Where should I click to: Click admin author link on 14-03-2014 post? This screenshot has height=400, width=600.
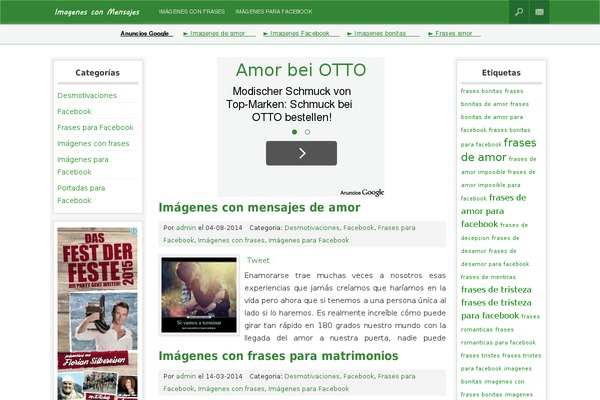click(x=186, y=376)
